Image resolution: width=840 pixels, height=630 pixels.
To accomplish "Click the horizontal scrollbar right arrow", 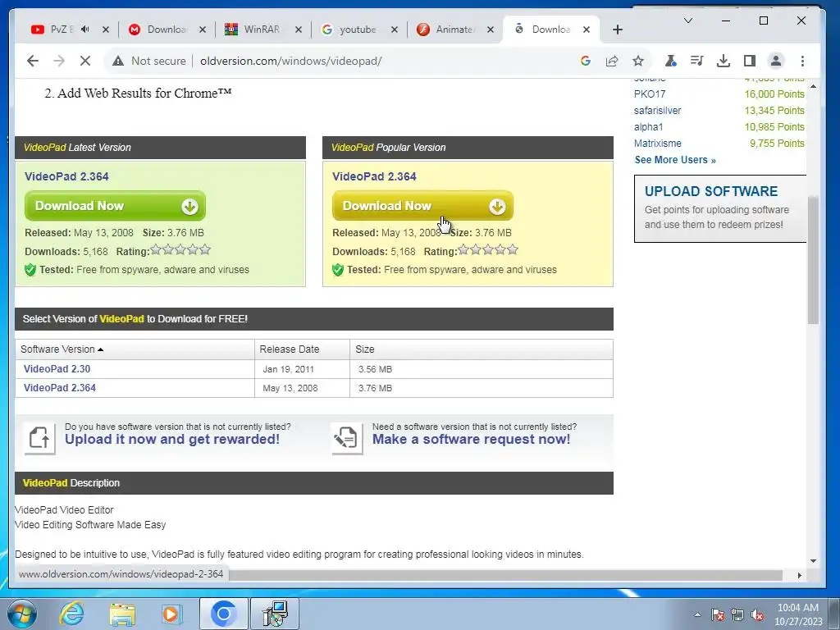I will tap(799, 575).
